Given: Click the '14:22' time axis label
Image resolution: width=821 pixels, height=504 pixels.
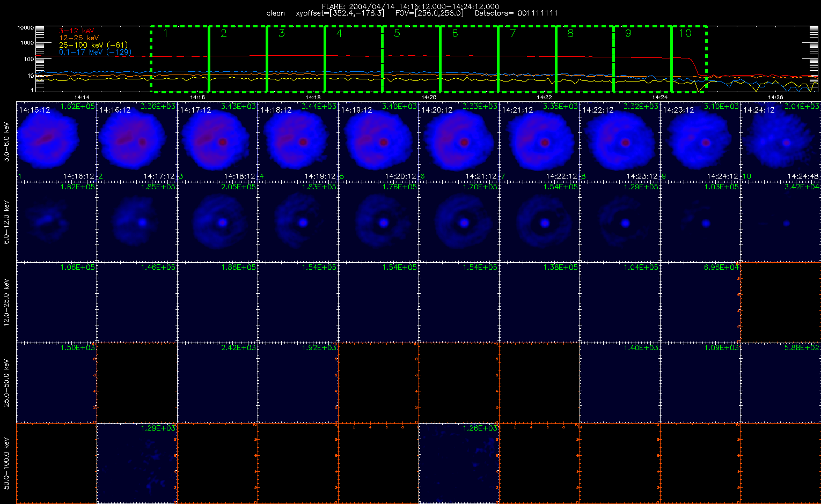Looking at the screenshot, I should click(x=544, y=97).
